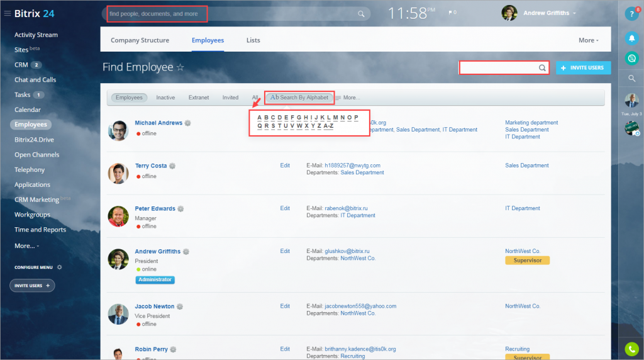Screen dimensions: 644x360
Task: Open Bitrix24.Drive in the left menu
Action: coord(34,140)
